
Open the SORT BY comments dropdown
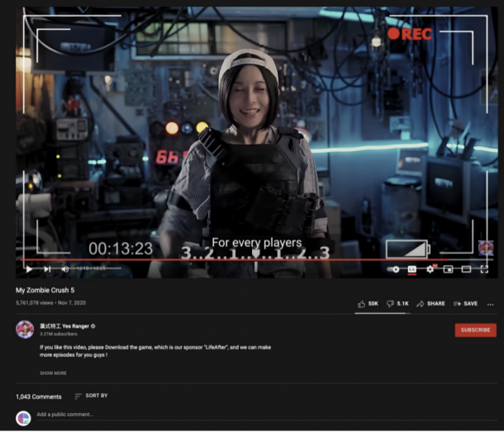coord(91,396)
